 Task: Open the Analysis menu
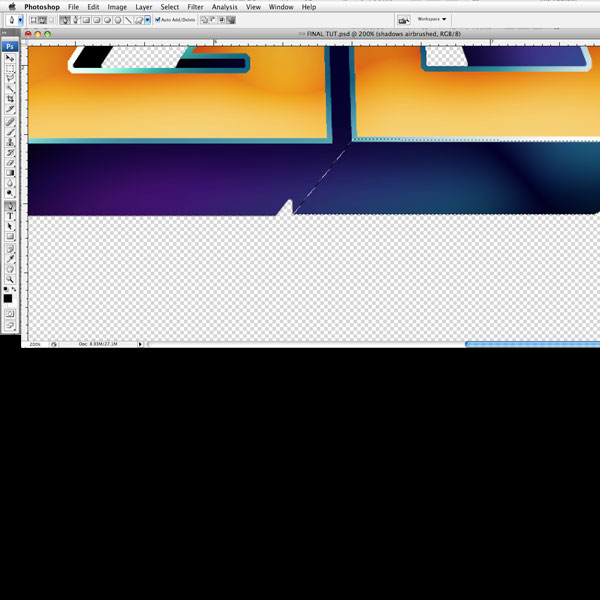point(225,7)
